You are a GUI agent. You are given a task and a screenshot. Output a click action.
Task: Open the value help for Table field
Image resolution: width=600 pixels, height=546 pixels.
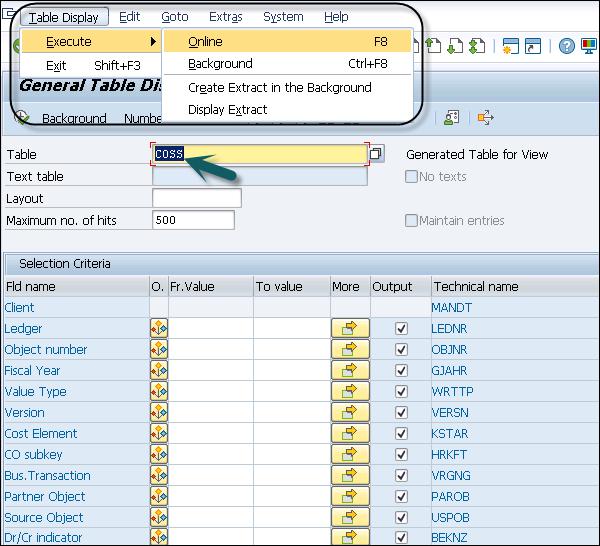pyautogui.click(x=376, y=154)
